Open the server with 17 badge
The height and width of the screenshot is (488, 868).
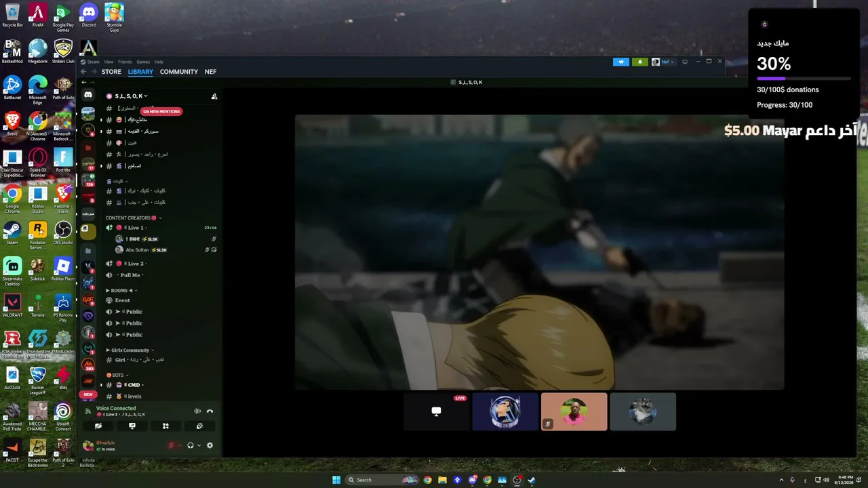coord(88,163)
